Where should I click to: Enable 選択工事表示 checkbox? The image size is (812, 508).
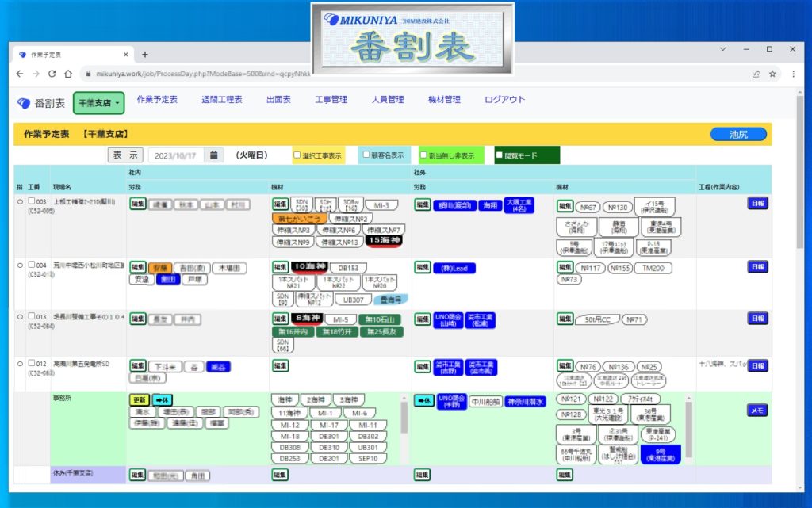click(x=297, y=155)
